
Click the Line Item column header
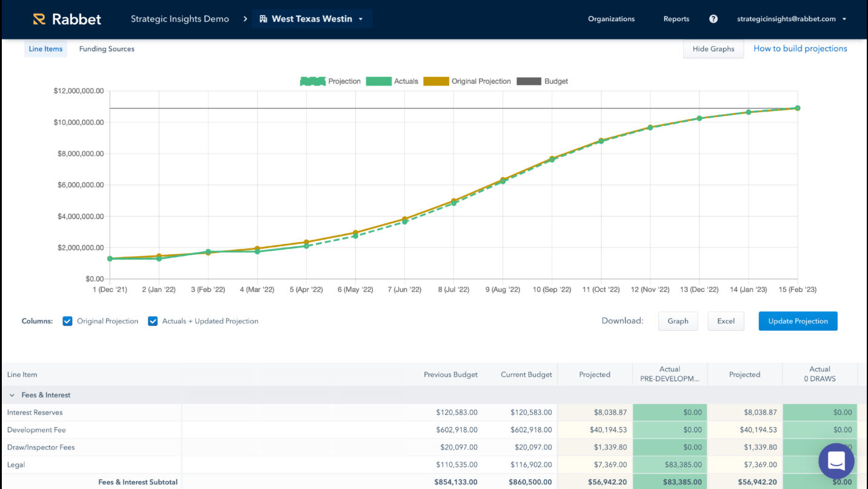click(22, 375)
